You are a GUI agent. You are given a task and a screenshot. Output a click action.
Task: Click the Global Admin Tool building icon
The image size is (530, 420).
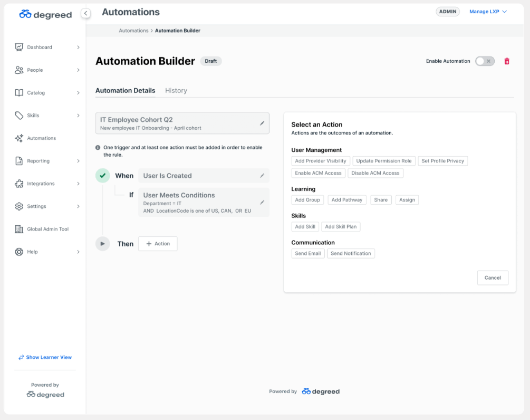click(19, 229)
